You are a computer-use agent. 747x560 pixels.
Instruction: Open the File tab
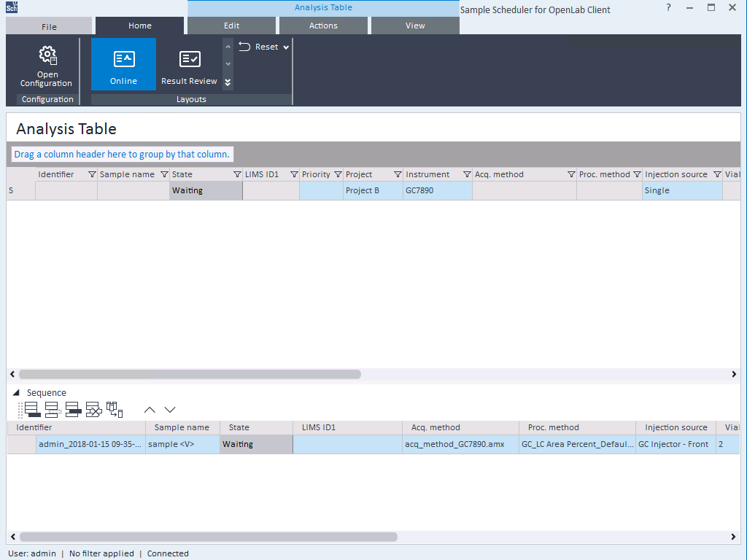[49, 27]
